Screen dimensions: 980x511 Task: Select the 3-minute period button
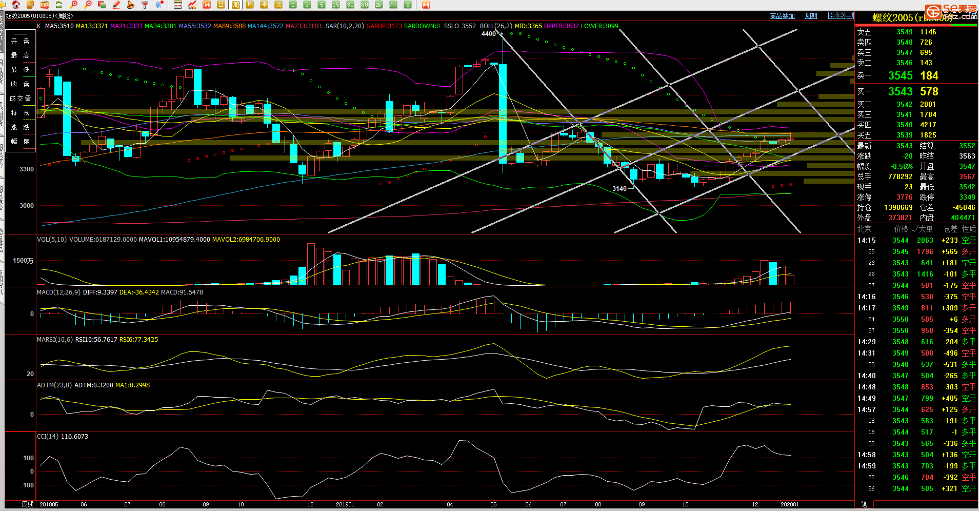click(307, 5)
